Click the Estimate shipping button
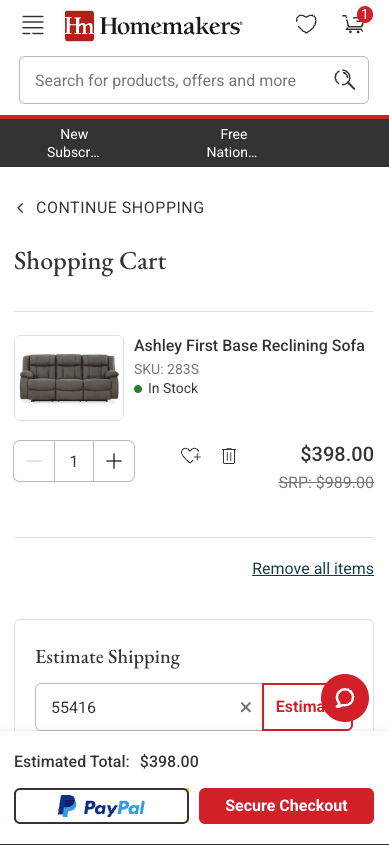The width and height of the screenshot is (389, 845). tap(307, 707)
